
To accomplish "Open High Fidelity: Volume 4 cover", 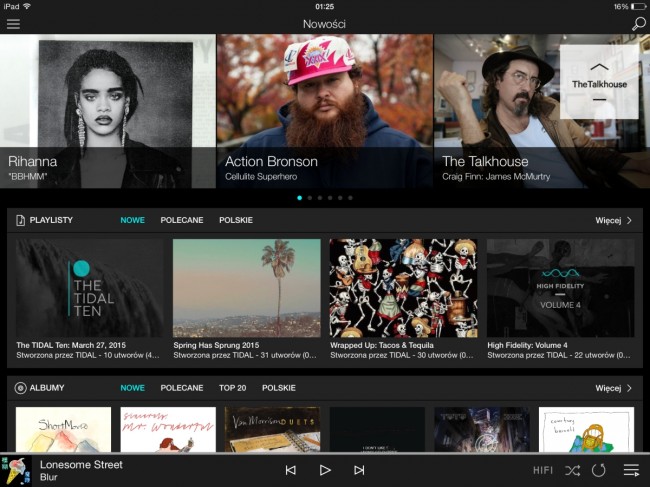I will point(560,288).
